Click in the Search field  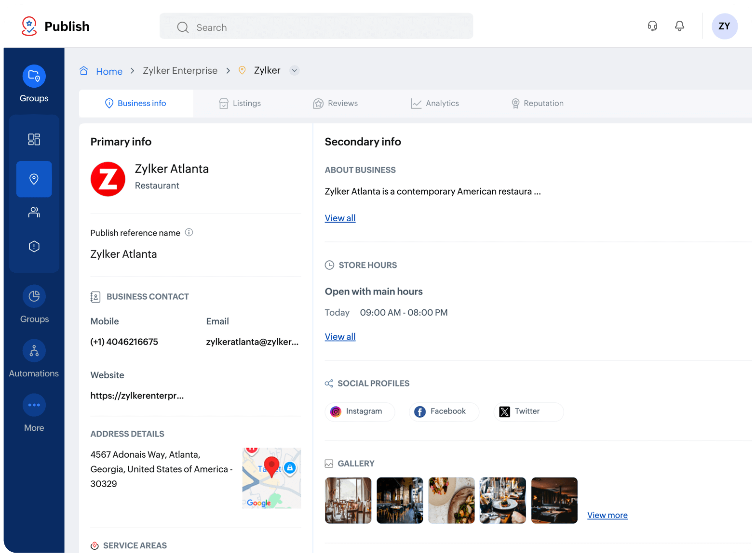(x=316, y=27)
